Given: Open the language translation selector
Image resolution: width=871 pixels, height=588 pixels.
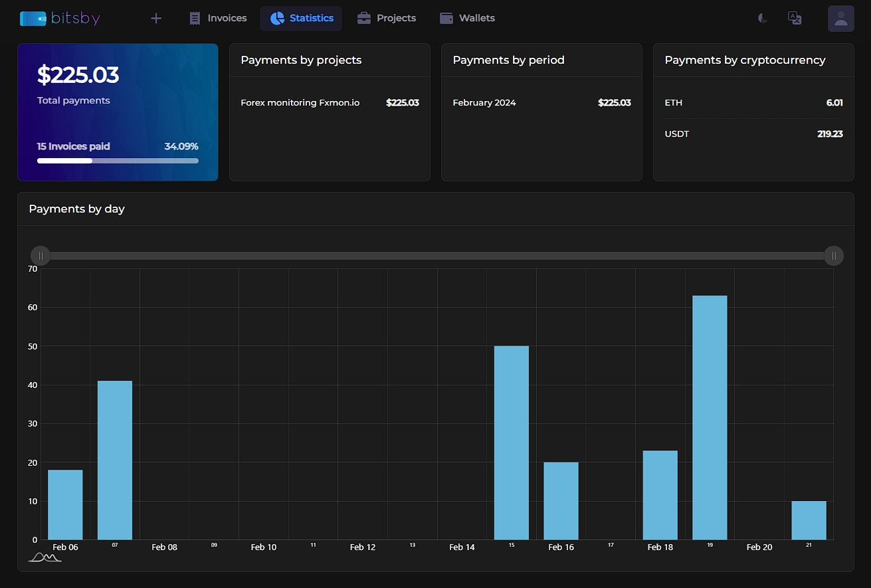Looking at the screenshot, I should 795,19.
